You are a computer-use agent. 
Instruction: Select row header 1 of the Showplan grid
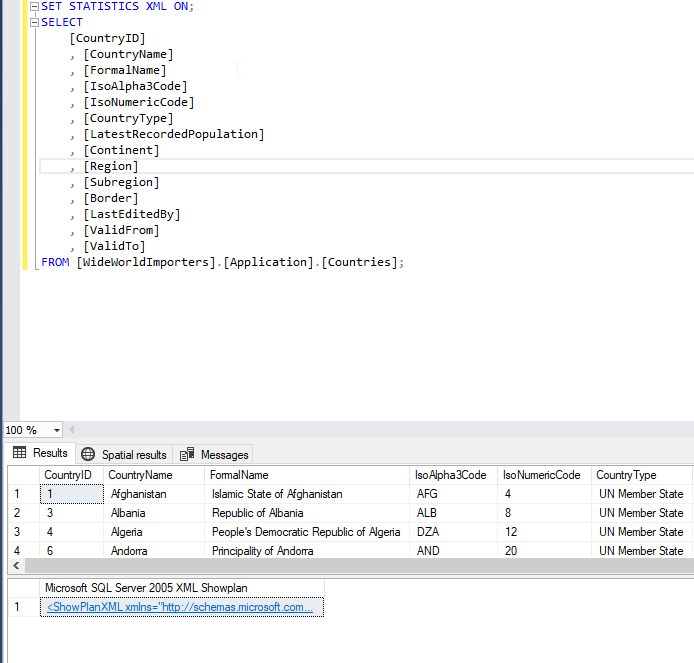(x=23, y=607)
